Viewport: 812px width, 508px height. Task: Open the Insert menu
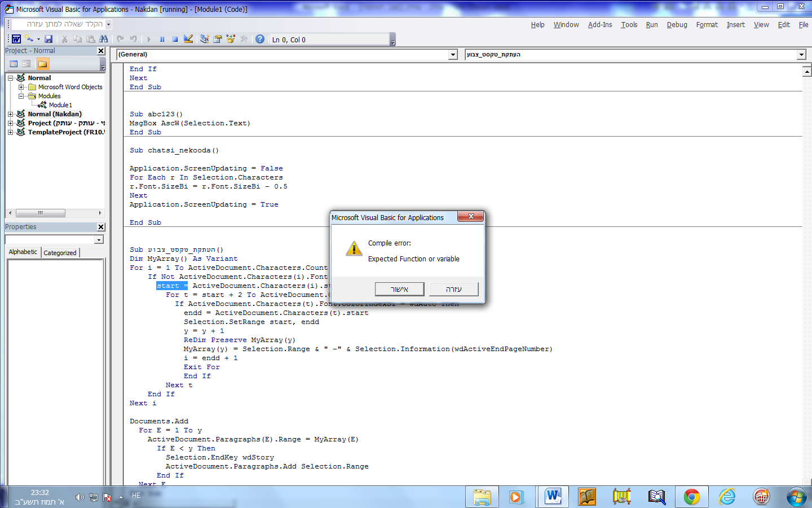pyautogui.click(x=736, y=25)
